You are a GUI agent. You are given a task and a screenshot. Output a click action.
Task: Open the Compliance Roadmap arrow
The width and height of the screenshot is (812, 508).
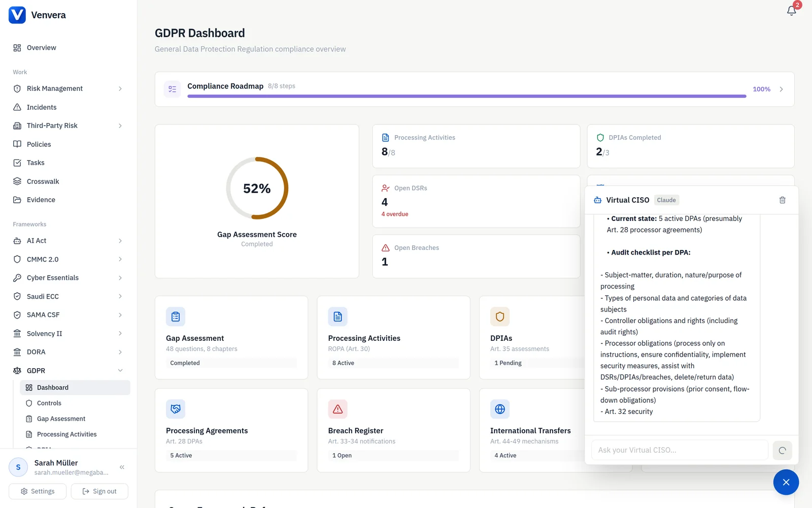(x=781, y=89)
